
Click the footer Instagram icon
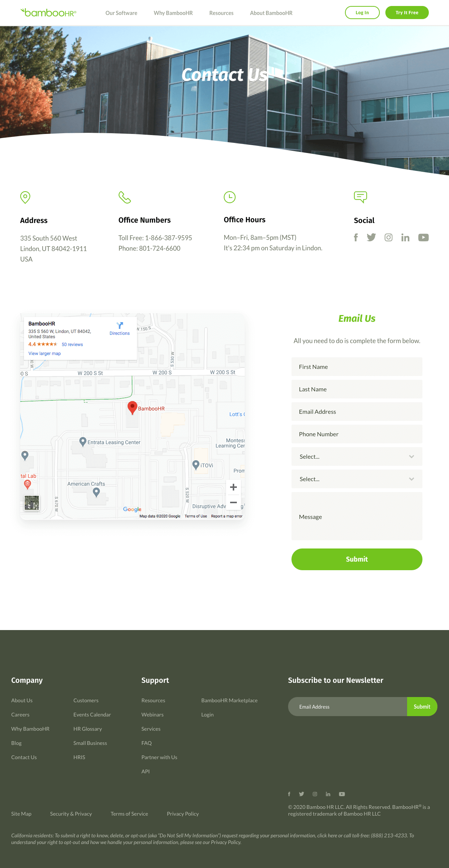(315, 794)
